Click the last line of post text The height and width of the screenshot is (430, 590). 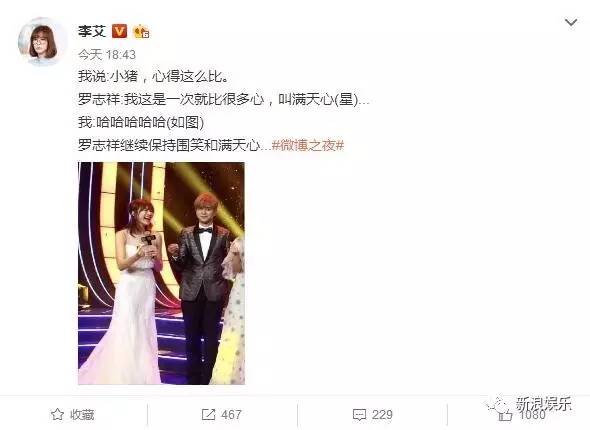pos(211,145)
